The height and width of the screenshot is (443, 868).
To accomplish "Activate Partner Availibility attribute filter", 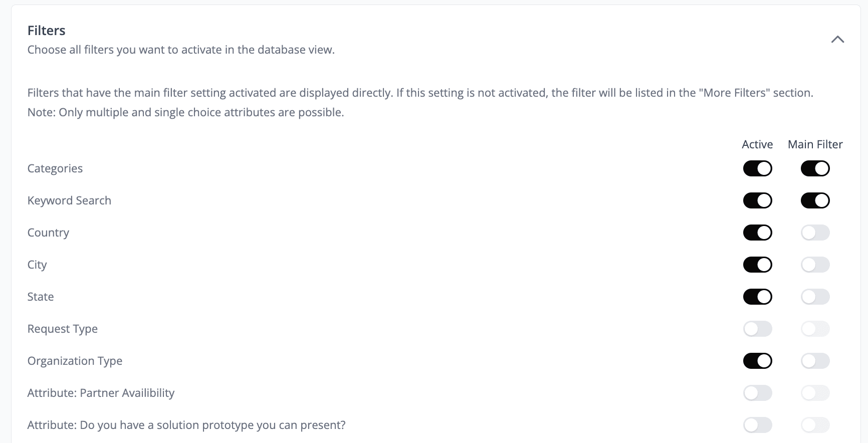I will tap(757, 393).
